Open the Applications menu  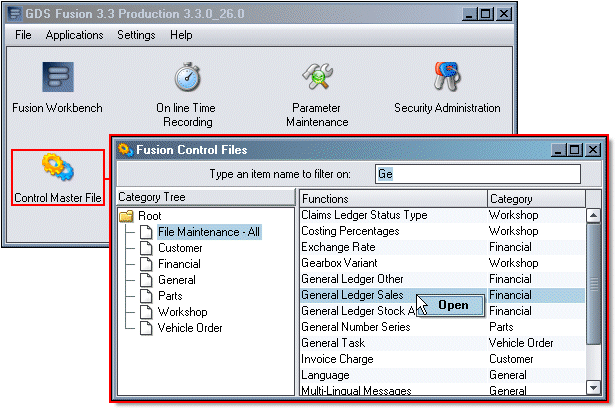point(75,35)
